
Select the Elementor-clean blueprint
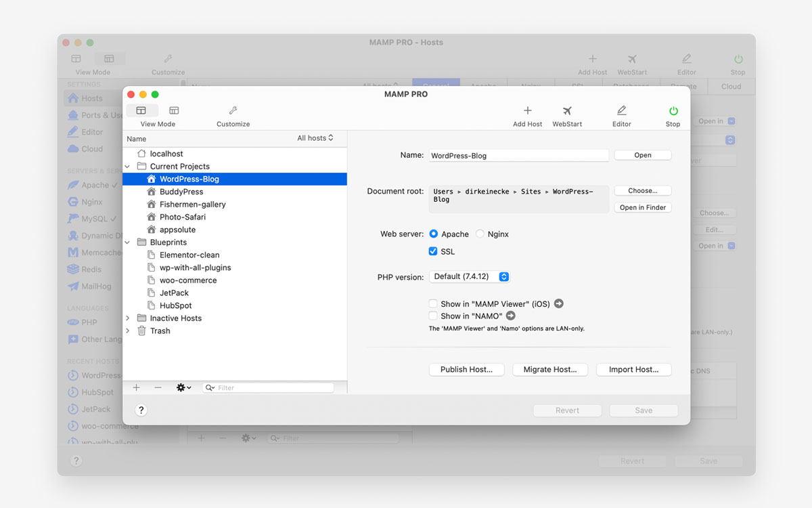point(235,255)
